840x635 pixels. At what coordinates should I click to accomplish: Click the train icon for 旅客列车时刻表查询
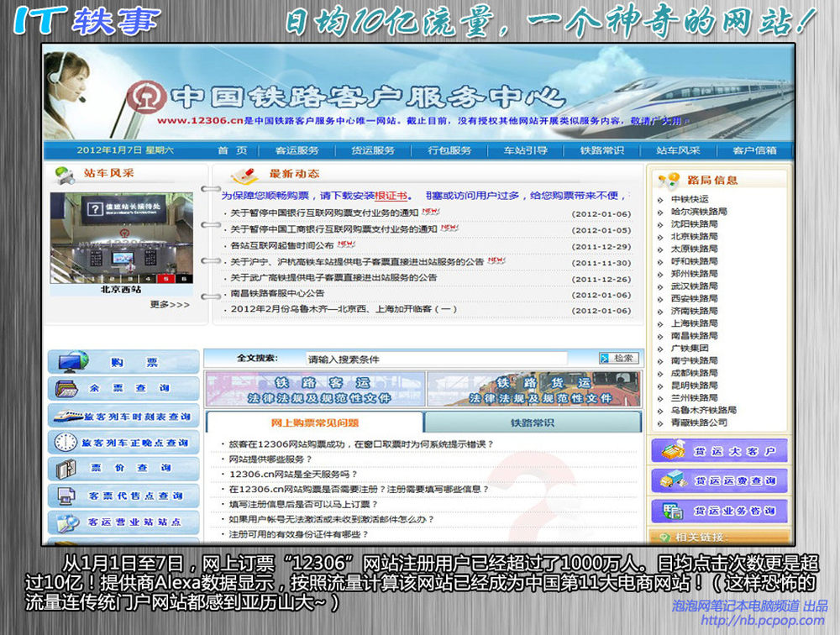[x=67, y=415]
